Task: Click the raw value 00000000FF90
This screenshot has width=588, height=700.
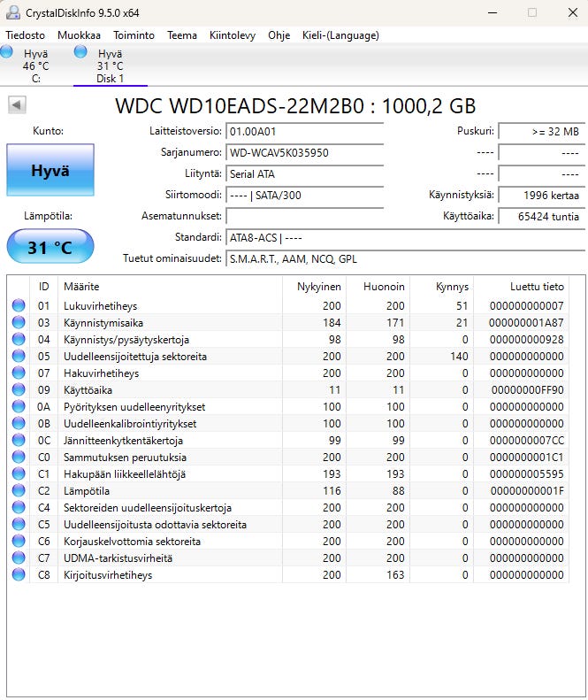Action: click(527, 389)
